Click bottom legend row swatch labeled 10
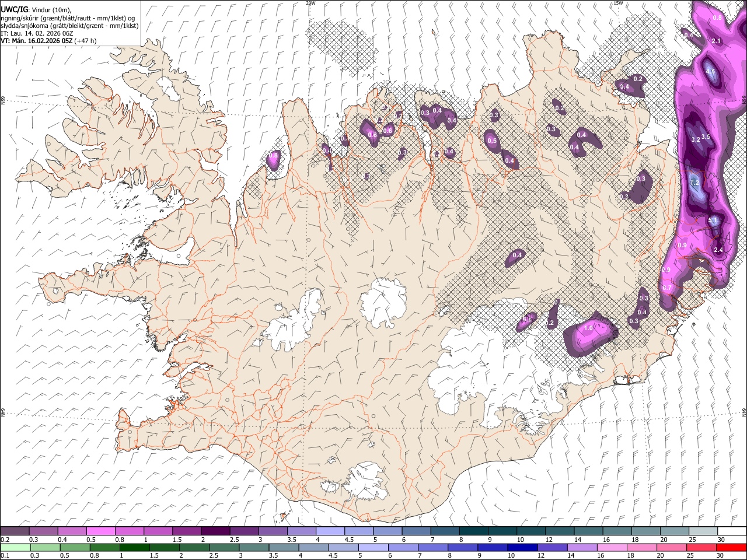This screenshot has width=747, height=560. click(x=523, y=547)
